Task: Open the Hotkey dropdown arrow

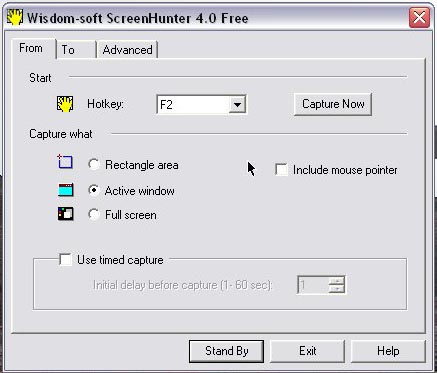Action: [237, 105]
